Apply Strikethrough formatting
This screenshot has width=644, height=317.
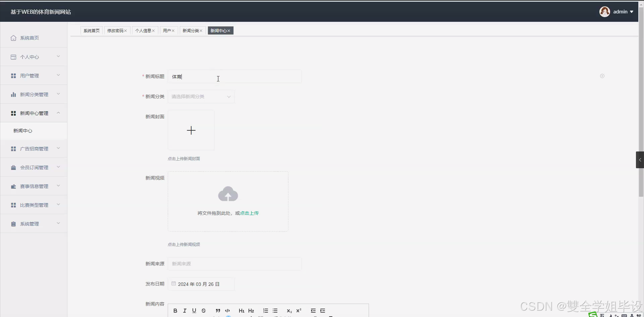[x=203, y=311]
